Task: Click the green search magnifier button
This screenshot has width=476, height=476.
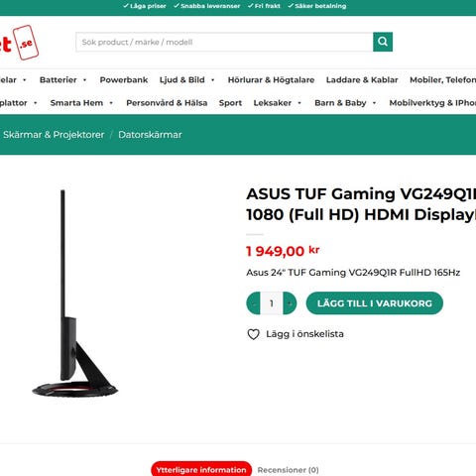Action: (x=383, y=42)
